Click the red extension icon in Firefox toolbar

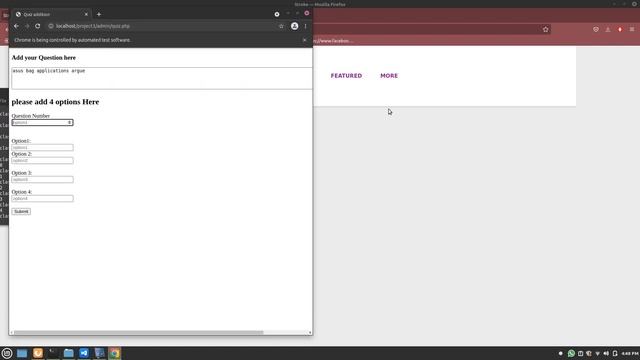(x=620, y=29)
